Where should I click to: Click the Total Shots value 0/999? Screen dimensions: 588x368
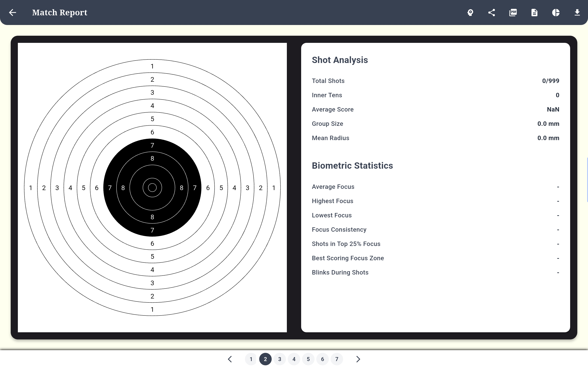pos(551,81)
